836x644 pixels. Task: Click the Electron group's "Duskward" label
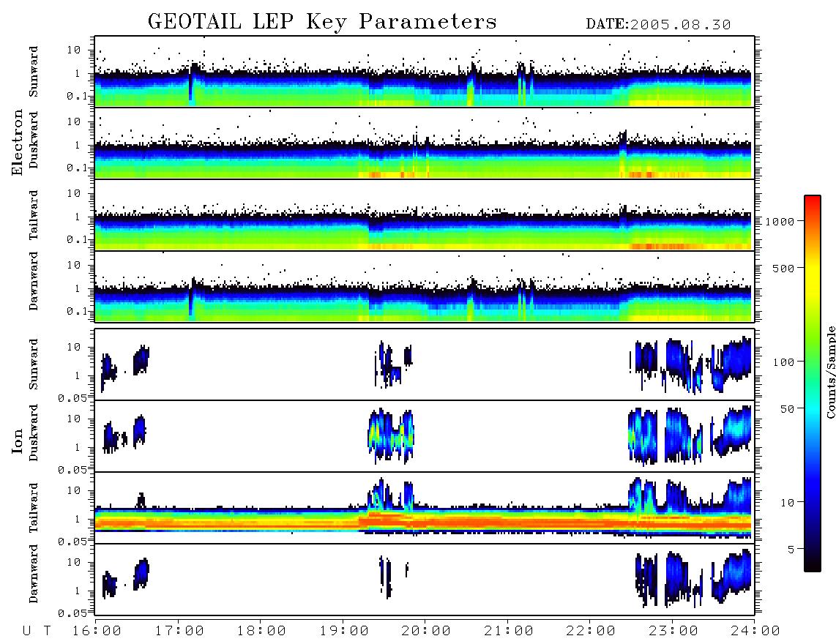coord(34,140)
